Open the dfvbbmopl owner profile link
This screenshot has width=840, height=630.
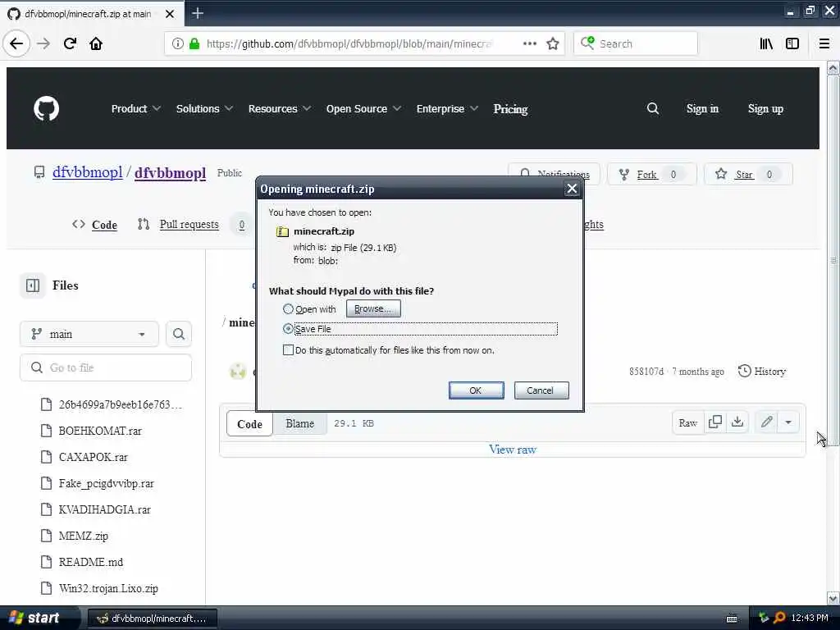point(87,172)
